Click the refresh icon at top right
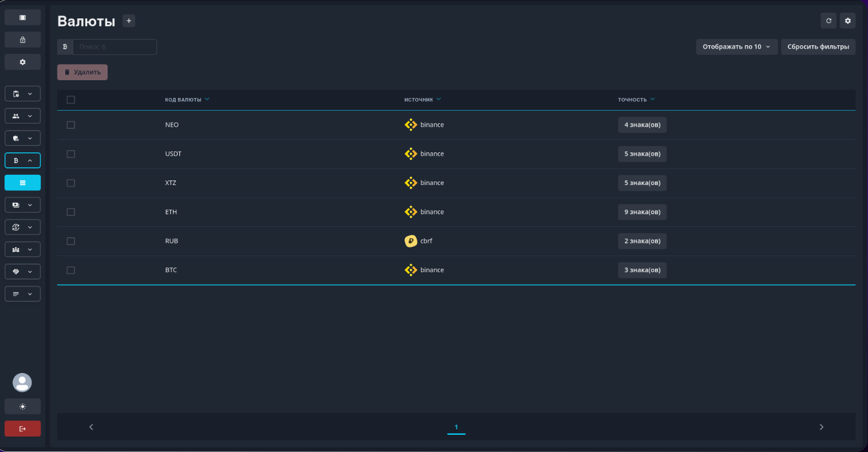The image size is (868, 452). tap(828, 21)
